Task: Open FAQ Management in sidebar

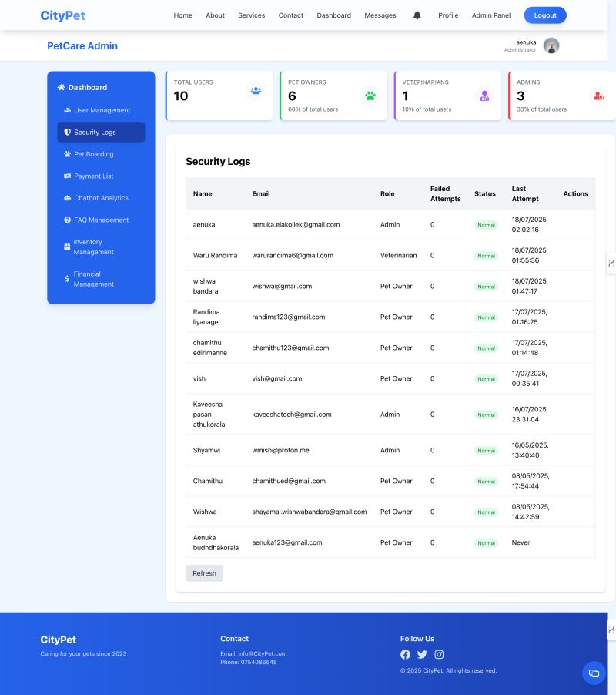Action: coord(101,220)
